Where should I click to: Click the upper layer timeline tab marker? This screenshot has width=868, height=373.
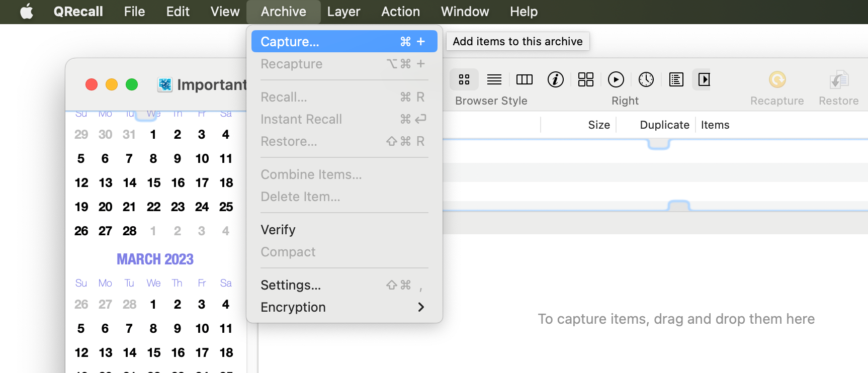pos(659,144)
